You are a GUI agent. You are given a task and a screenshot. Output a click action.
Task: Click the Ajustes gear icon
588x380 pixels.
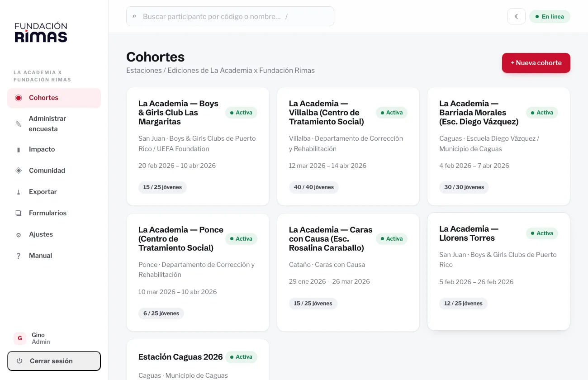coord(19,235)
